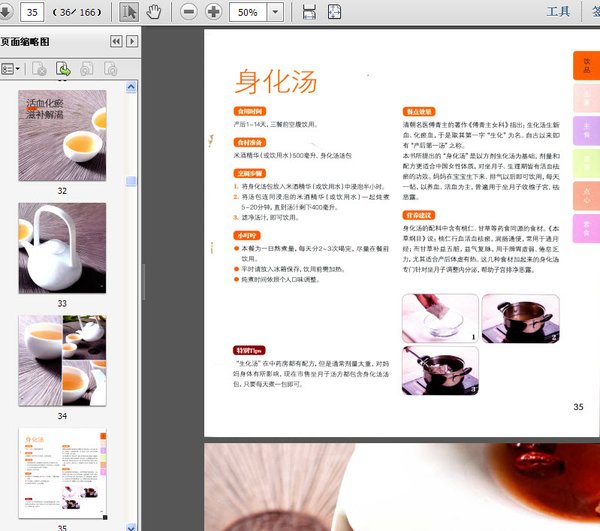Viewport: 600px width, 531px height.
Task: Open the page 33 teapot thumbnail
Action: point(62,248)
